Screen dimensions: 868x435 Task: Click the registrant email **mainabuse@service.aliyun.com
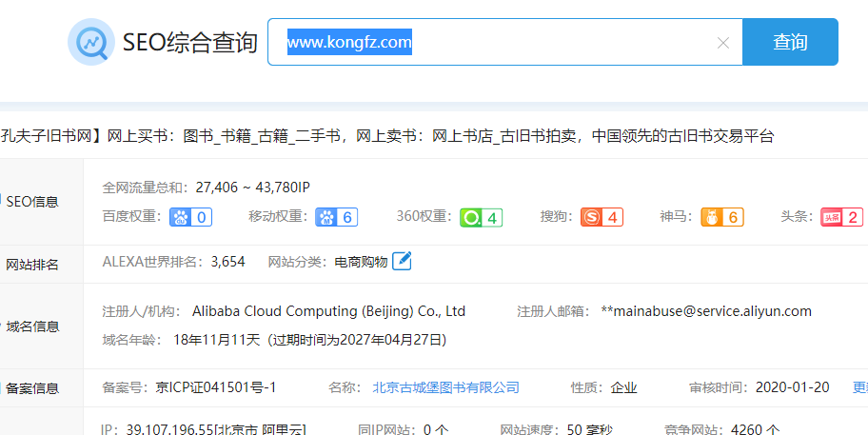pyautogui.click(x=706, y=311)
